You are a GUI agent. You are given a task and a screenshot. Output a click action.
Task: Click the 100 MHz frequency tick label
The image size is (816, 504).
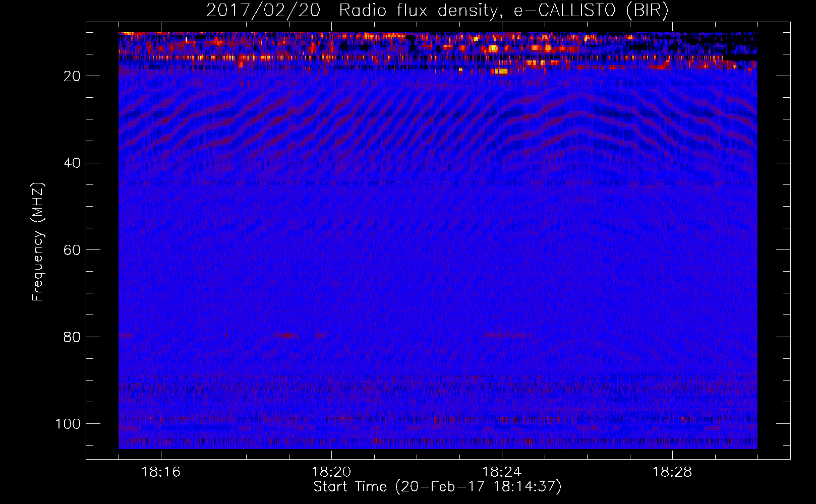[x=68, y=424]
